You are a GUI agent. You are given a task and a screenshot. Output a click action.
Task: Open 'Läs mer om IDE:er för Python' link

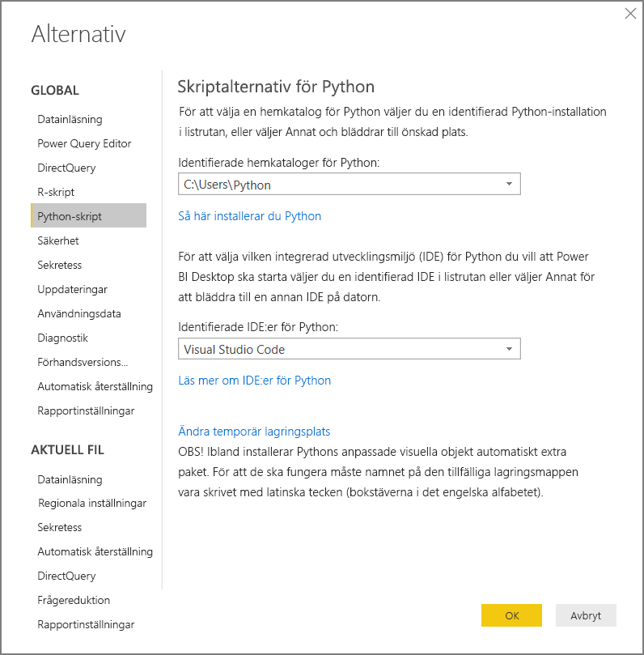click(x=255, y=379)
